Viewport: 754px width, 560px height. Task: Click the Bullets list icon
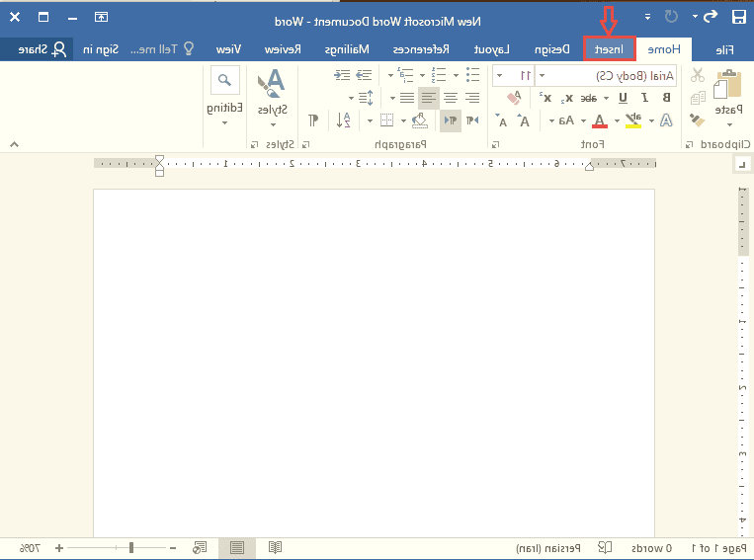(472, 75)
